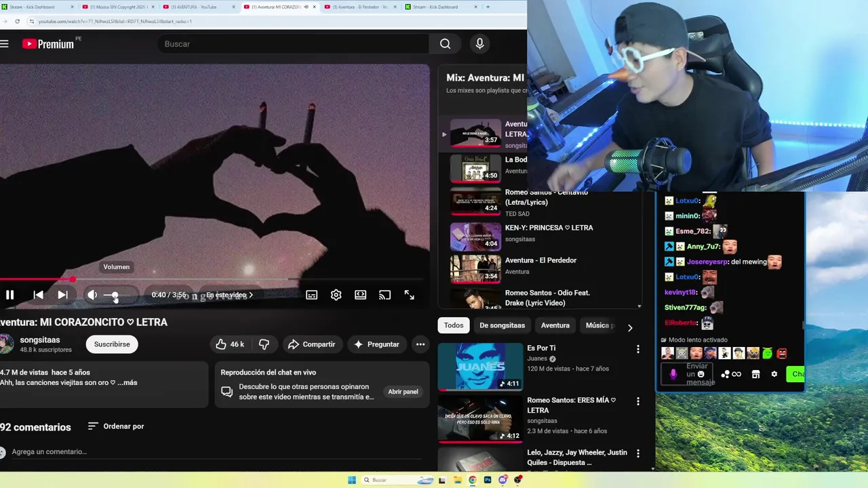Image resolution: width=868 pixels, height=488 pixels.
Task: Adjust the volume slider handle
Action: (115, 295)
